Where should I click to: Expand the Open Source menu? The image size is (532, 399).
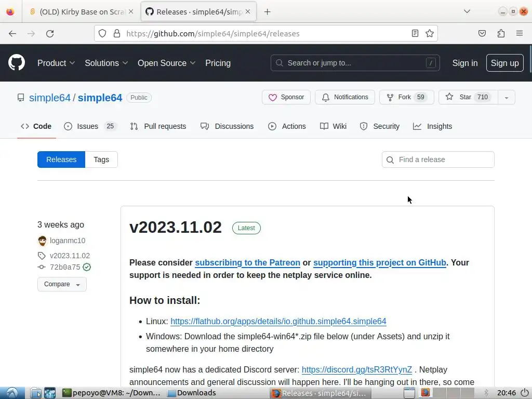point(167,63)
